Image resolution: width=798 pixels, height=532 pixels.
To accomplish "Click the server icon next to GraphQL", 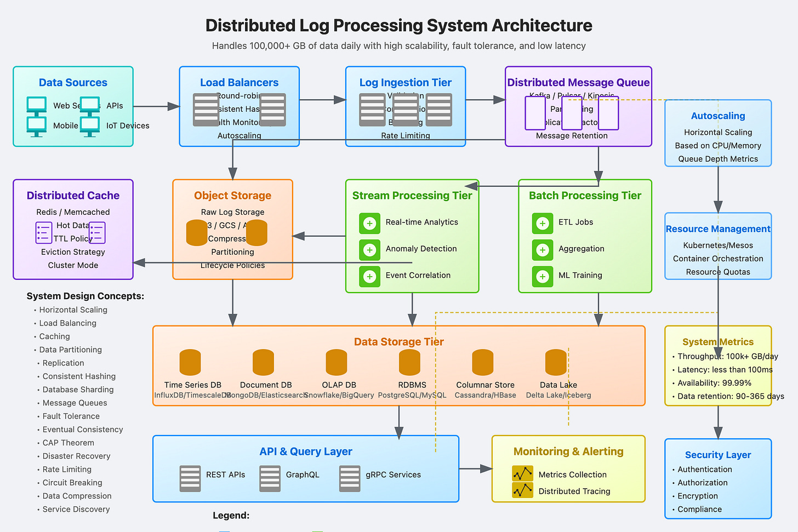I will tap(270, 478).
